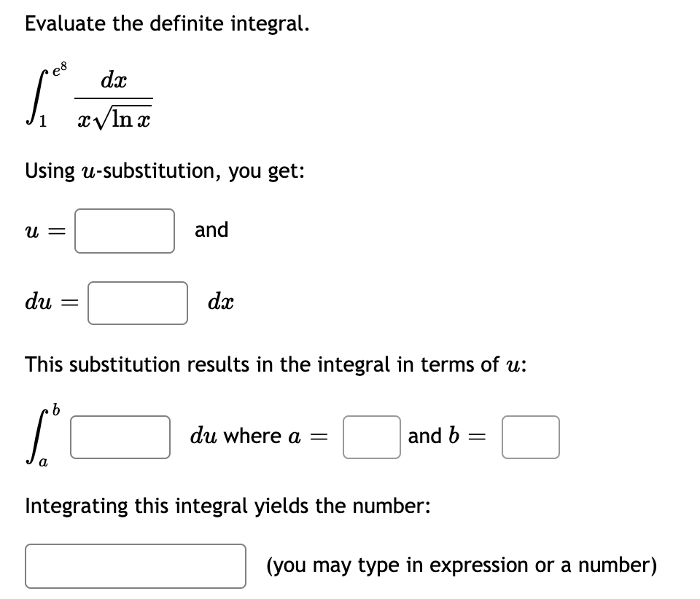
Task: Click inside the empty du coefficient box
Action: pos(137,303)
